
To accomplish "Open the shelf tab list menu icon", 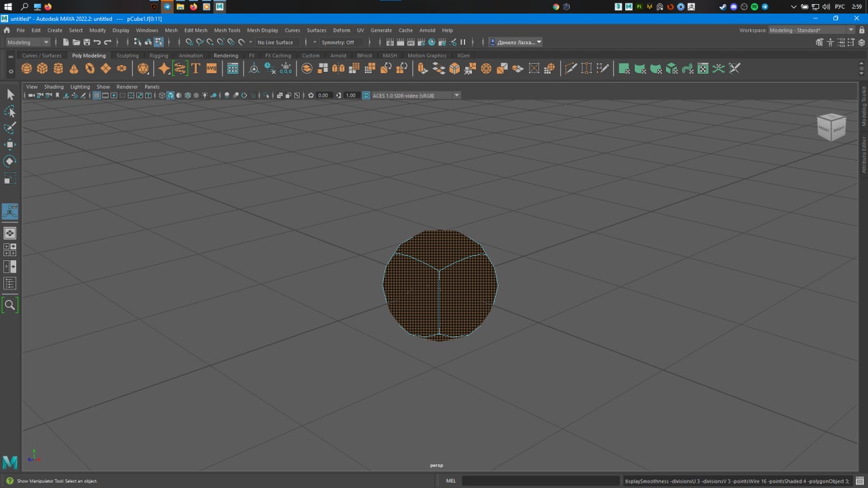I will tap(10, 56).
